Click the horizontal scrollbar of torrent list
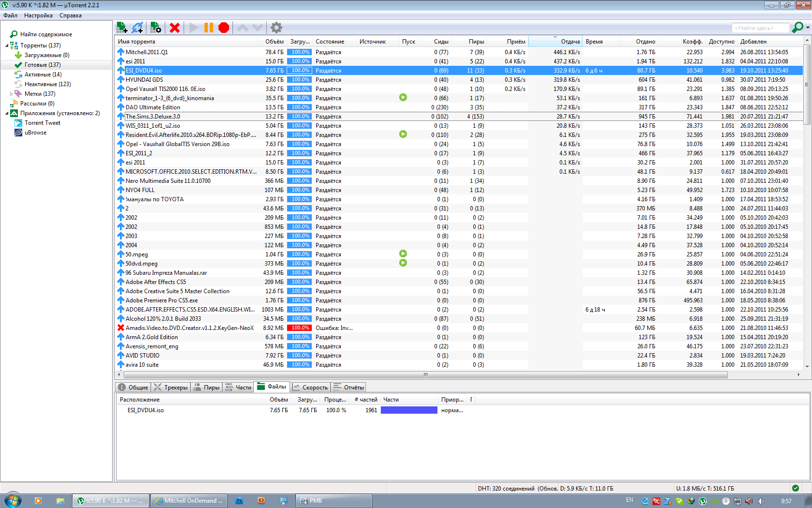Screen dimensions: 812x508 pyautogui.click(x=425, y=374)
